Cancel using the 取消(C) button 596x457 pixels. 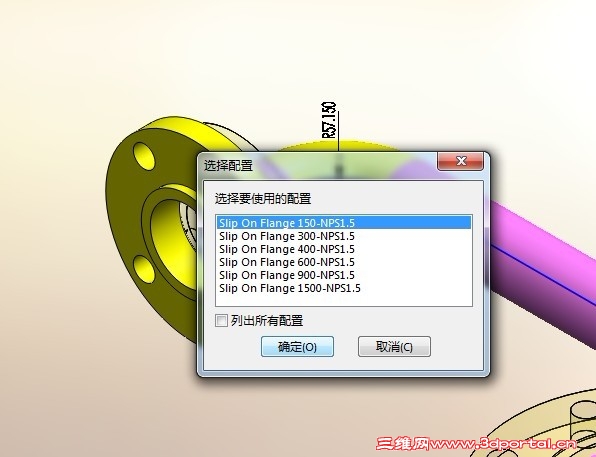pos(394,346)
